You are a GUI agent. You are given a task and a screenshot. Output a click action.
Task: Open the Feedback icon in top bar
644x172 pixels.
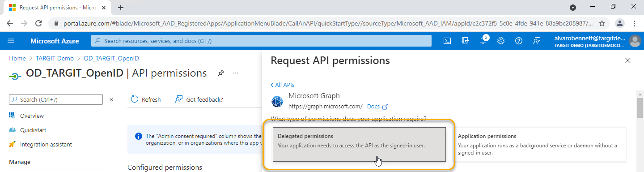coord(537,41)
